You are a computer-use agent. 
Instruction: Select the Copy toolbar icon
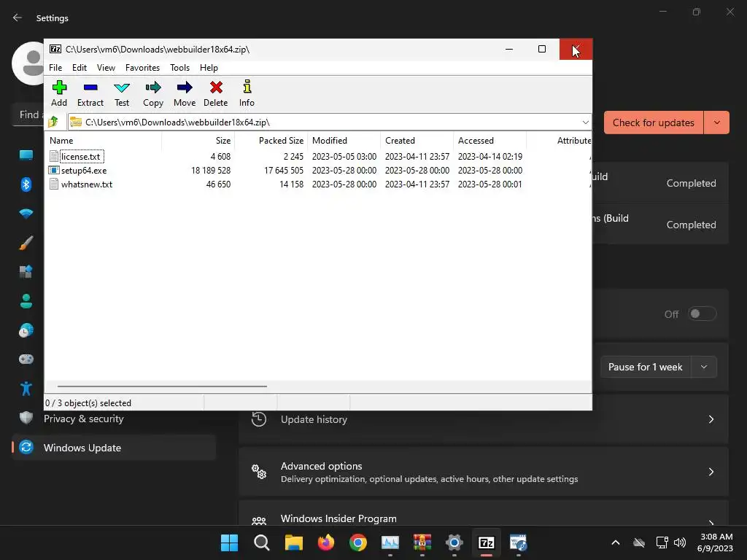(153, 87)
